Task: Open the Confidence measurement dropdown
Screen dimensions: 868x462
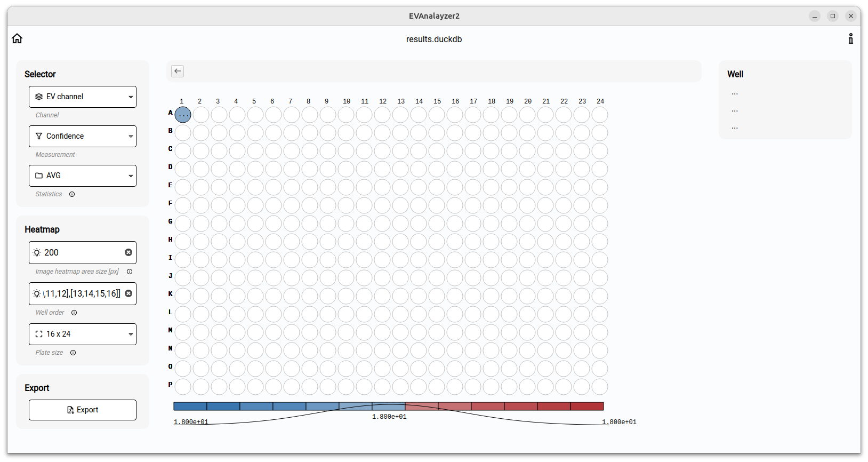Action: pyautogui.click(x=83, y=136)
